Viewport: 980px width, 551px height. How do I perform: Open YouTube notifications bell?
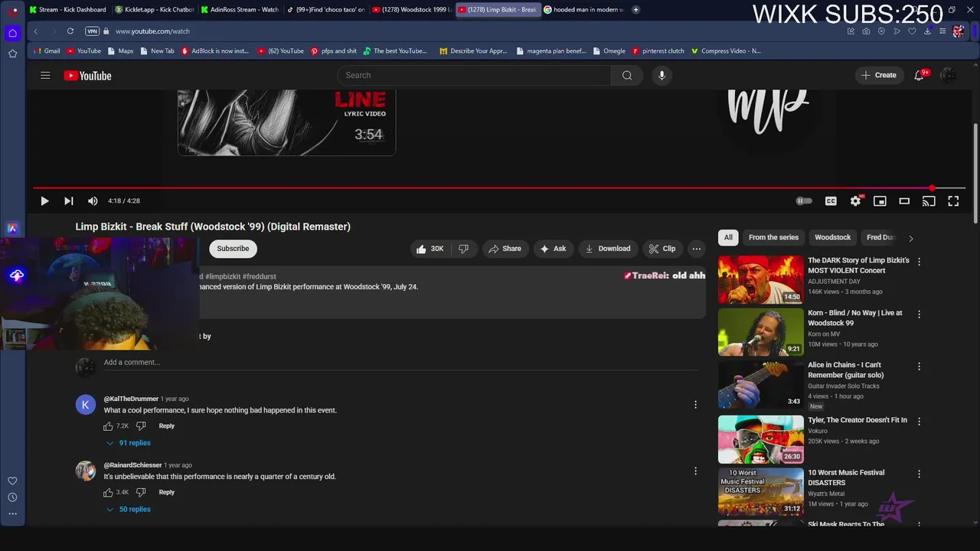coord(920,75)
